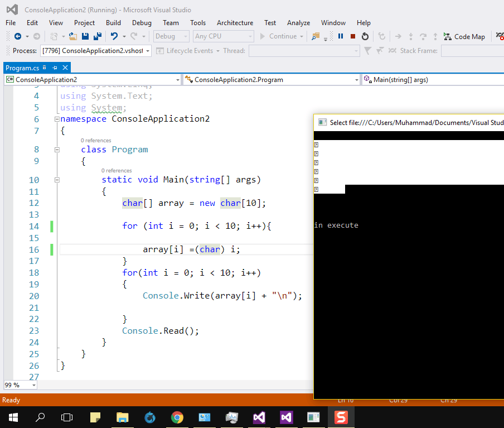Restart the debugging session
The height and width of the screenshot is (428, 504).
[365, 36]
